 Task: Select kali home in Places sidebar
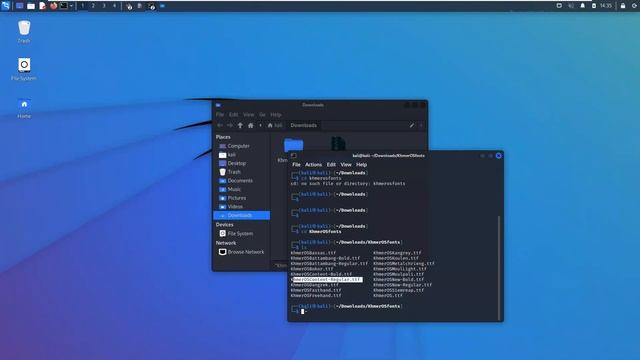pyautogui.click(x=242, y=155)
